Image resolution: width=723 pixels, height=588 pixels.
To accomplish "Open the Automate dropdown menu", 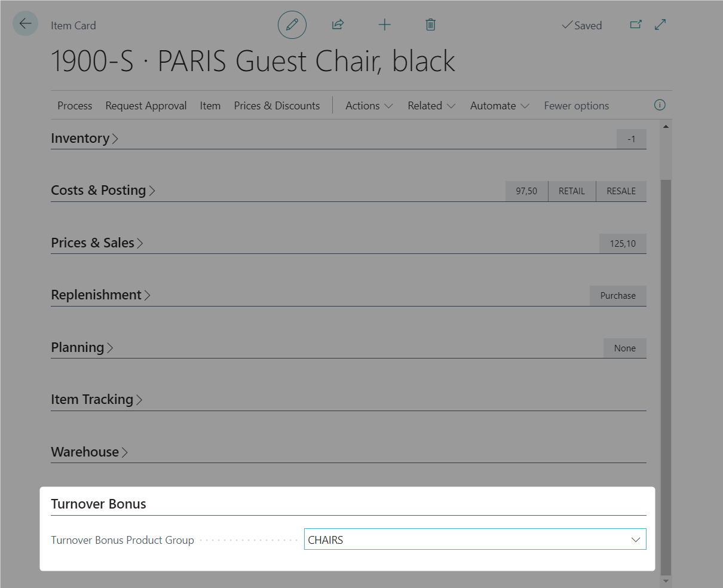I will 499,106.
